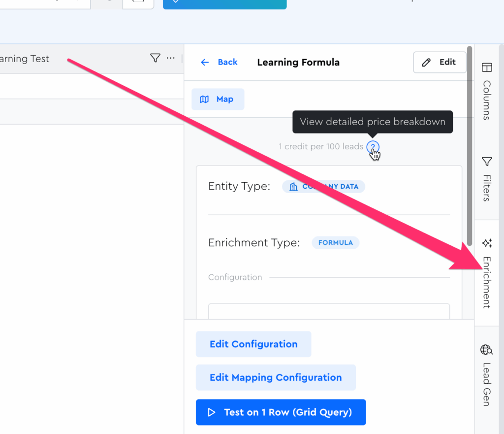
Task: Switch to the Filters sidebar tab
Action: [486, 179]
